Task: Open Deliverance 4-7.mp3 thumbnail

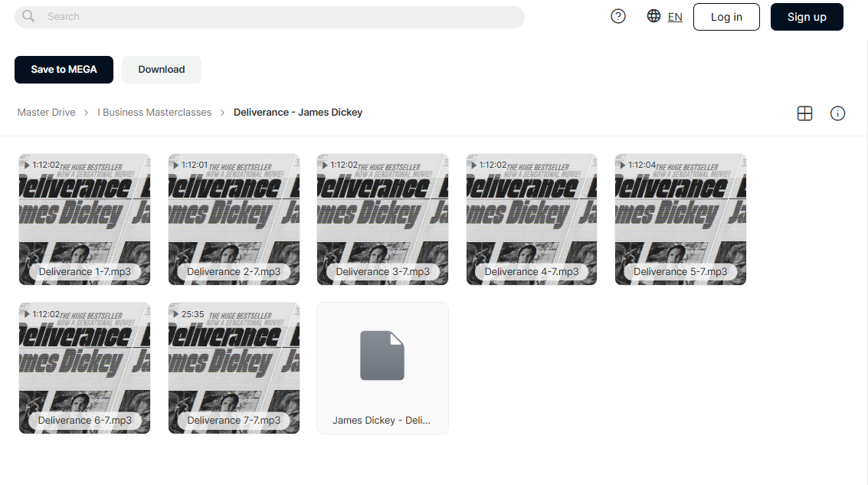Action: [x=532, y=219]
